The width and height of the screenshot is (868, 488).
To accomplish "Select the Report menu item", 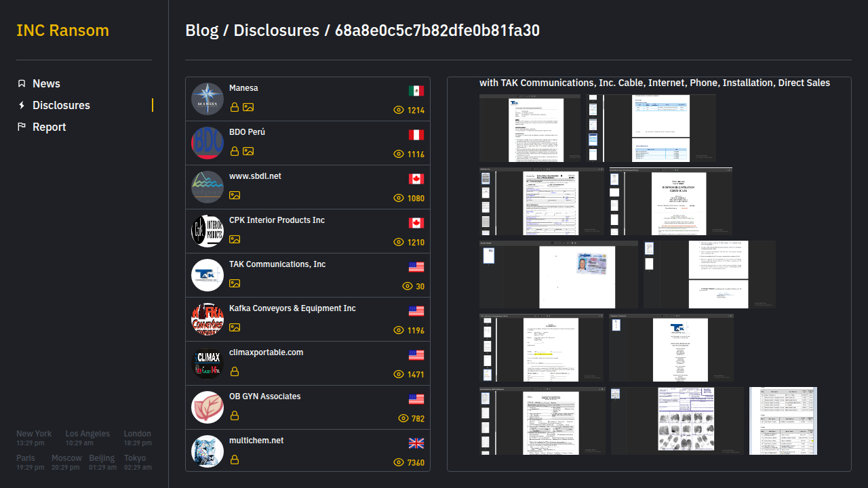I will click(49, 127).
